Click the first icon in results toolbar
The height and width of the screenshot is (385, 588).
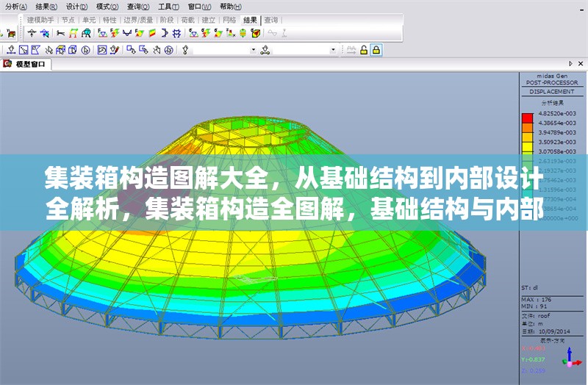pos(32,33)
